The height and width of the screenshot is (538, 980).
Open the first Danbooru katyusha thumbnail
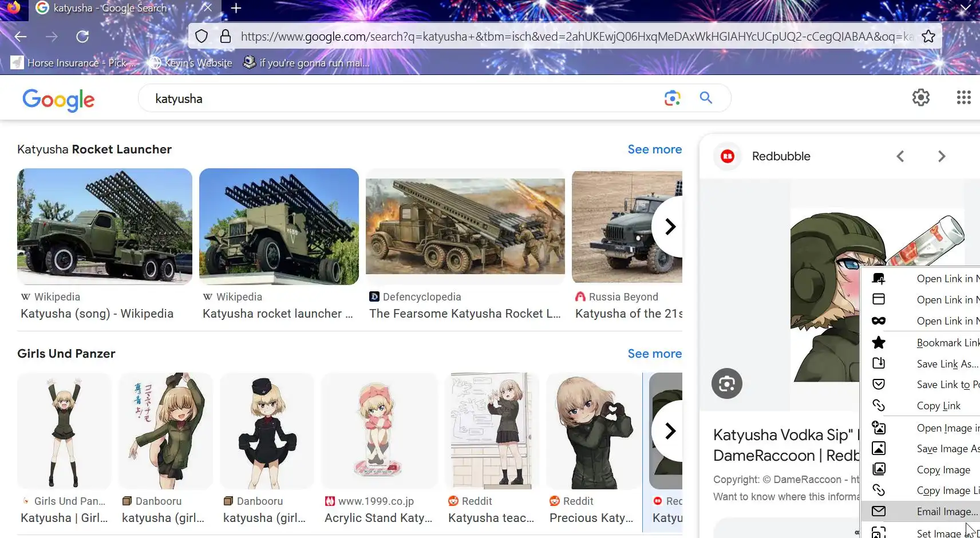click(x=165, y=431)
